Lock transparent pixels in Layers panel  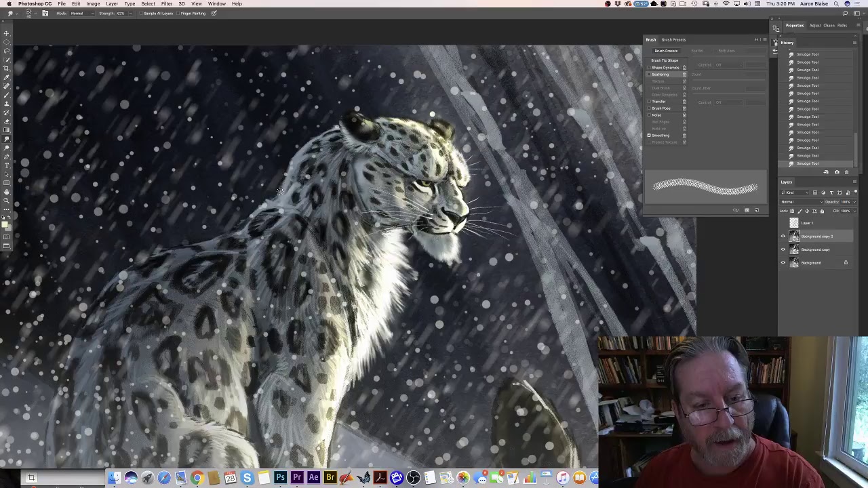[x=792, y=211]
